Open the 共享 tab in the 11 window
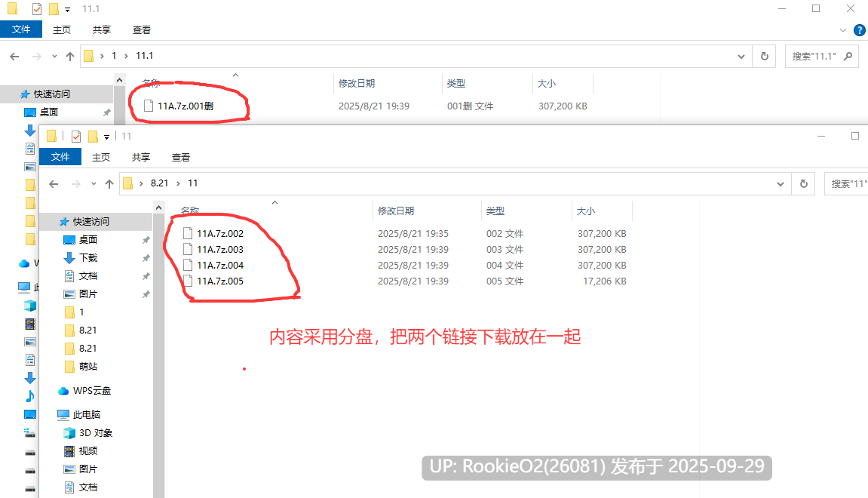Viewport: 868px width, 498px height. tap(140, 157)
